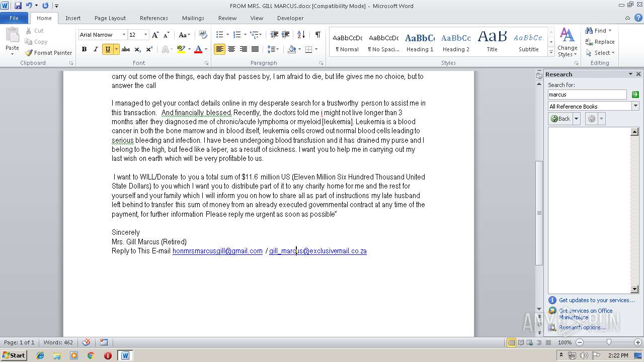Click the Font Color red swatch

pos(198,49)
